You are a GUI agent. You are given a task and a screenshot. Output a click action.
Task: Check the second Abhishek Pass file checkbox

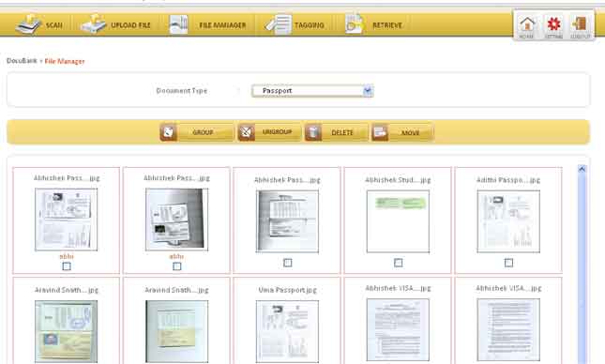click(x=176, y=265)
